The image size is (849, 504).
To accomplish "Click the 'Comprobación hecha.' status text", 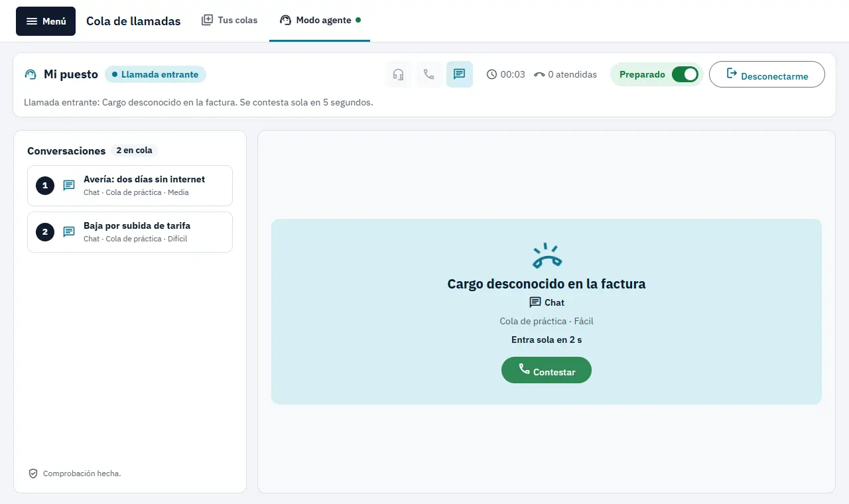I will [82, 473].
